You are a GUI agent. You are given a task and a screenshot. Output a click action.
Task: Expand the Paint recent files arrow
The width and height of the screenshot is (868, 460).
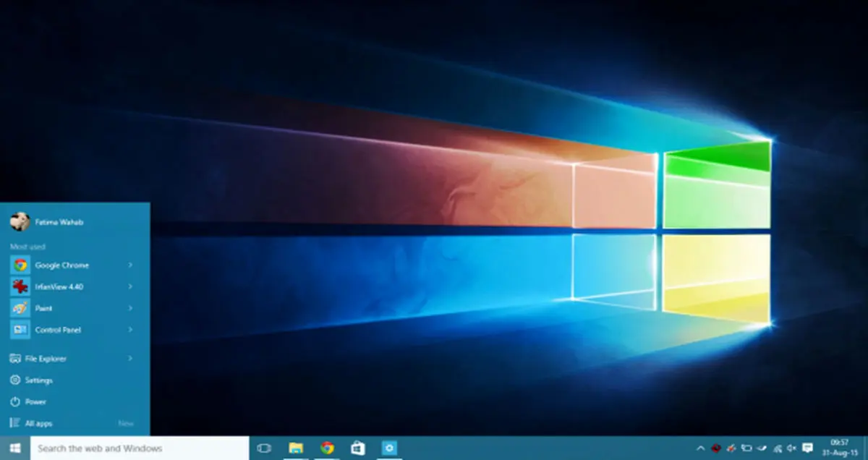click(x=130, y=308)
